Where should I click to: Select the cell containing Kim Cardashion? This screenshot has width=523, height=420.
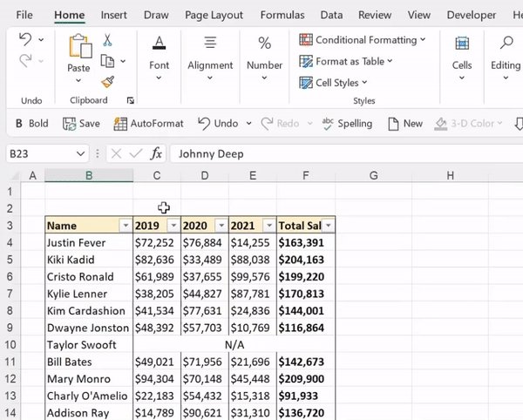(89, 311)
